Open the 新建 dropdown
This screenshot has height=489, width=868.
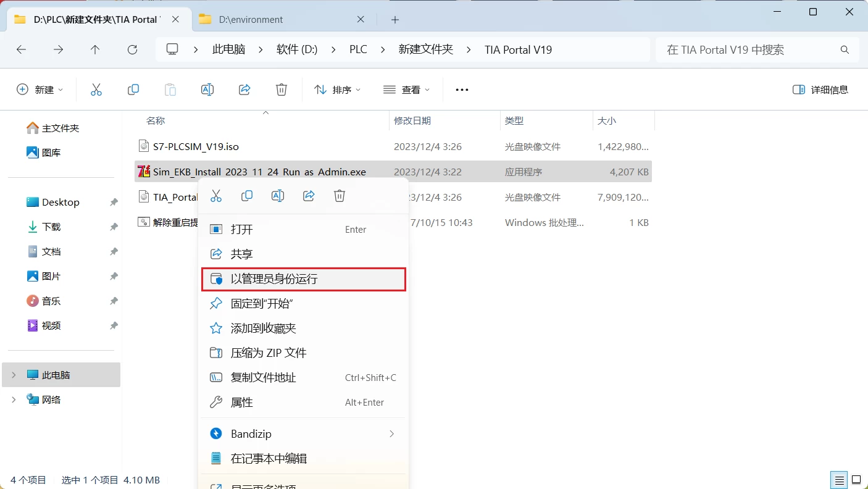click(x=40, y=90)
